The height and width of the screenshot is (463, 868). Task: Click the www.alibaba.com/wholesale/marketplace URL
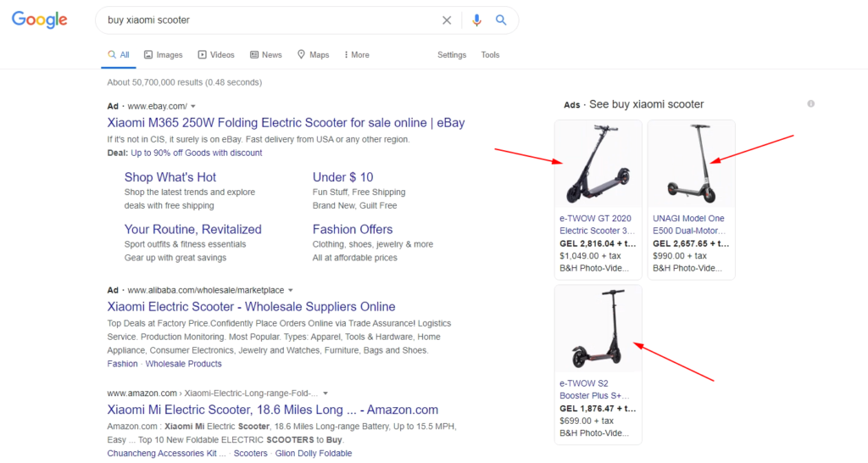point(206,290)
